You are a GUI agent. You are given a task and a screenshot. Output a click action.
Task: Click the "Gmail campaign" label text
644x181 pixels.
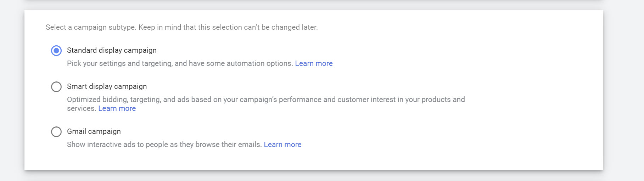click(x=94, y=131)
